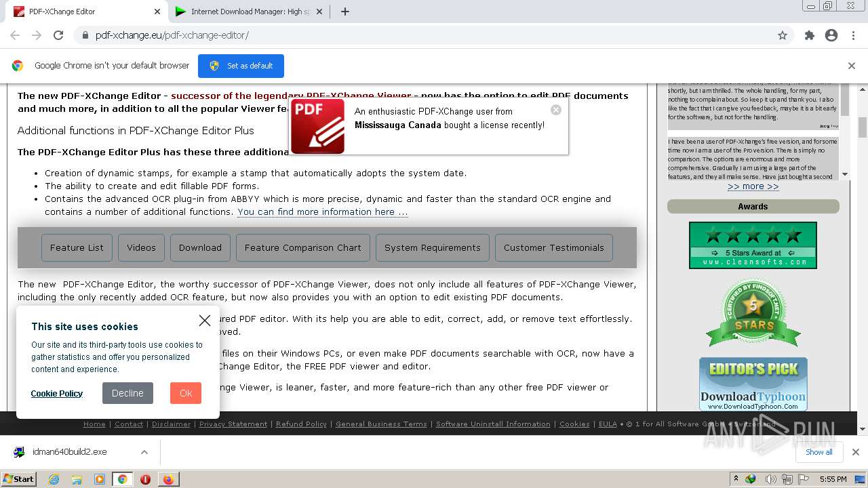This screenshot has height=488, width=868.
Task: Show all downloads
Action: 818,452
